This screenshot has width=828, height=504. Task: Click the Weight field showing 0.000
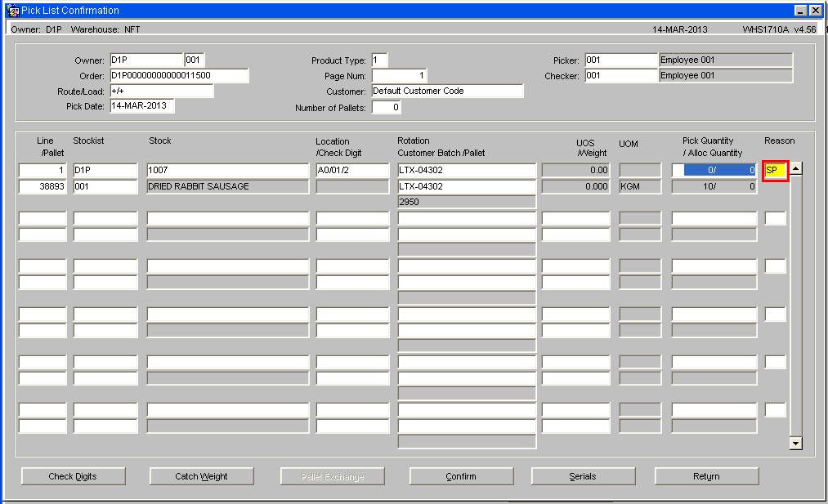(575, 187)
